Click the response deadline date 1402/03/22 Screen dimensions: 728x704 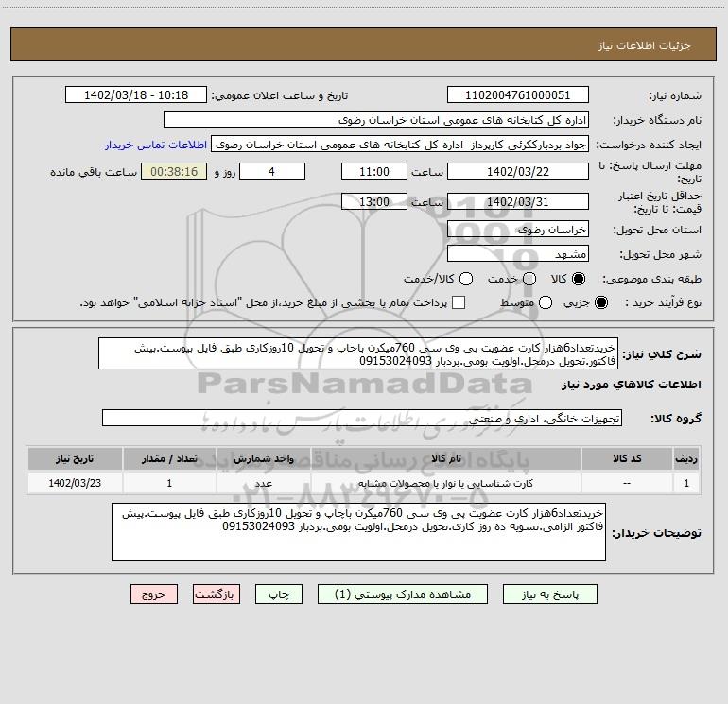(x=518, y=171)
